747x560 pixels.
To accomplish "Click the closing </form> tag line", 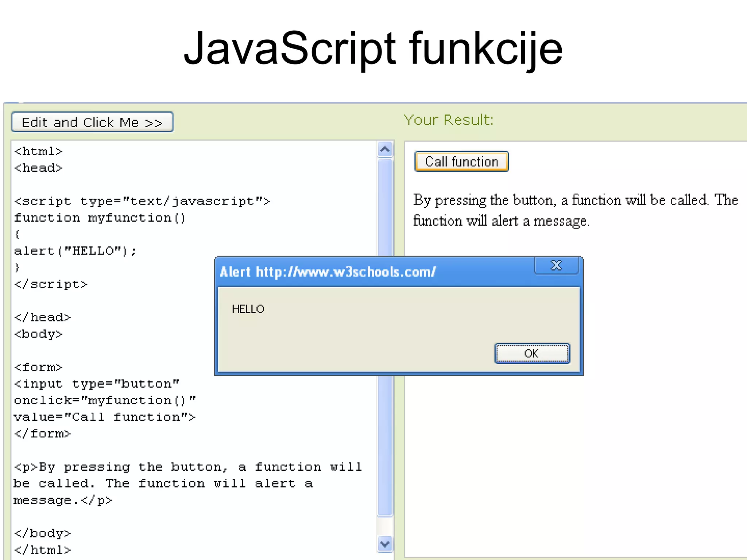I will click(42, 433).
